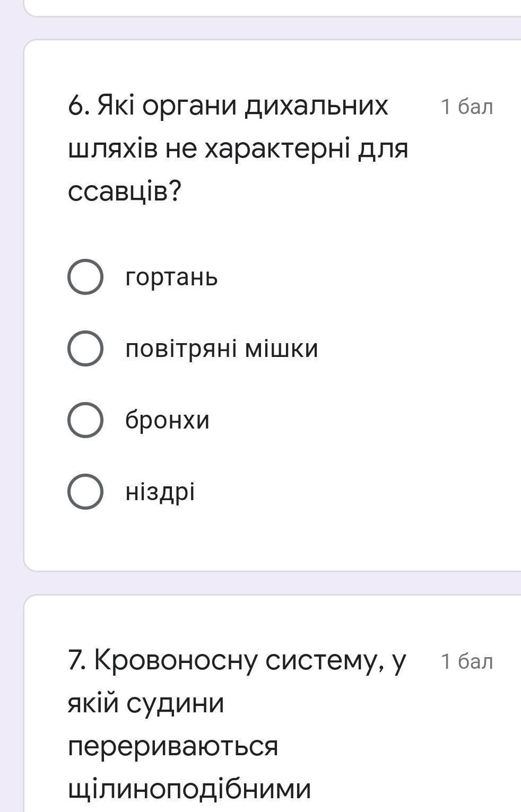The image size is (521, 812).
Task: Tap the 'ніздрі' option text
Action: 160,492
